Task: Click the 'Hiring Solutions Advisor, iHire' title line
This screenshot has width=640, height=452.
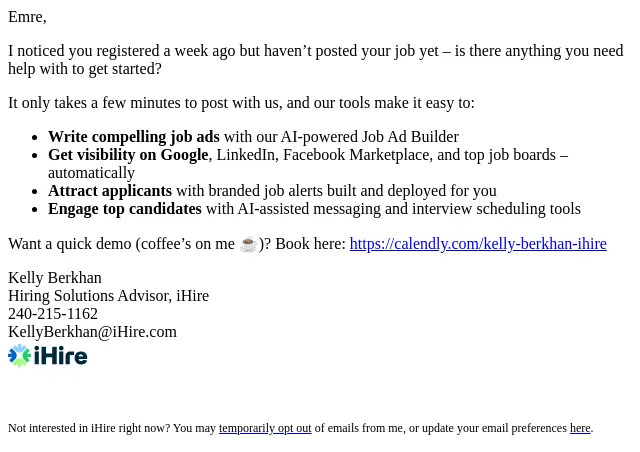Action: point(109,296)
